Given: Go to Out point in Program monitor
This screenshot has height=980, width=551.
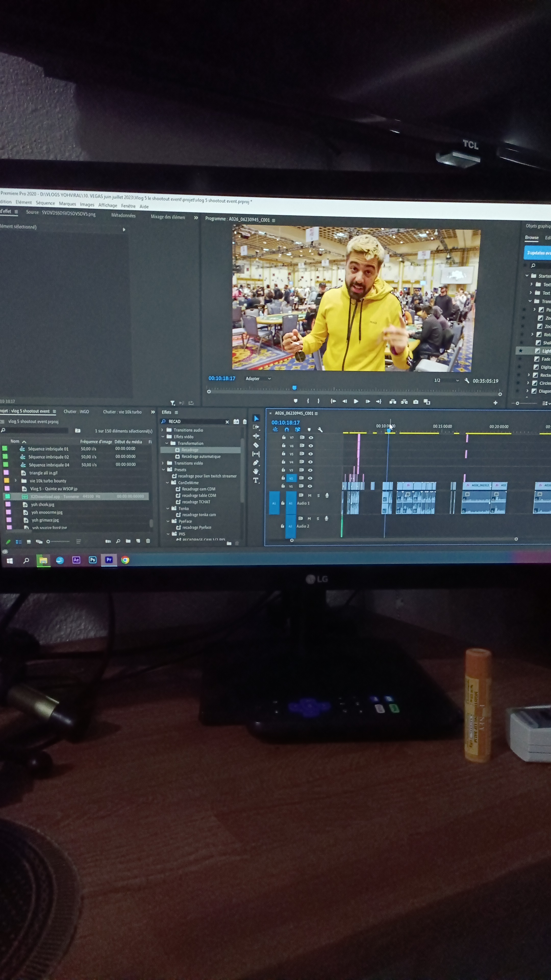Looking at the screenshot, I should pos(379,401).
